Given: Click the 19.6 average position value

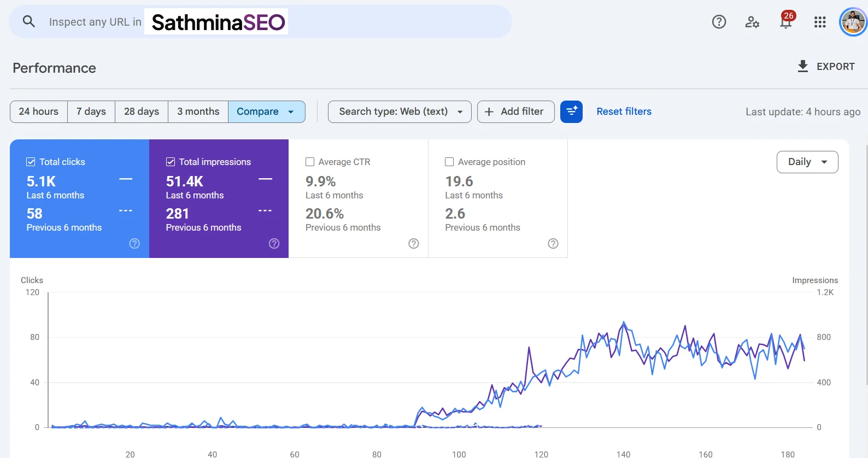Looking at the screenshot, I should 459,181.
